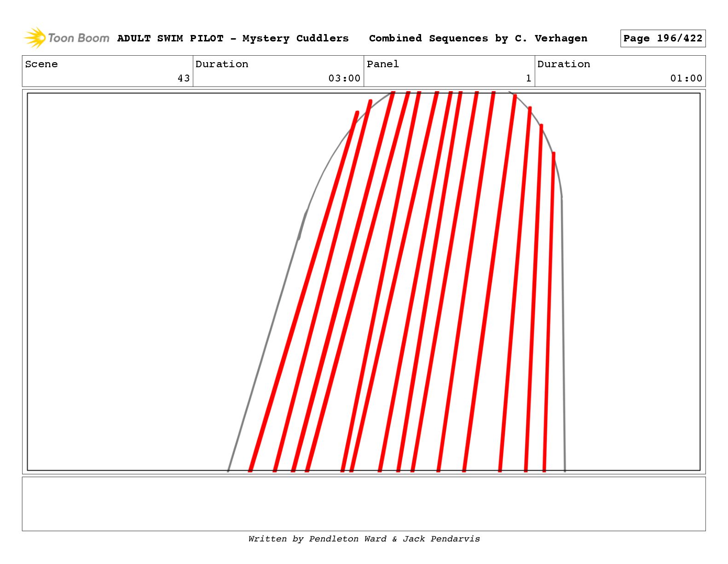728x564 pixels.
Task: Select the 'ADULT SWIM PILOT - Mystery Cuddlers' title
Action: pyautogui.click(x=233, y=38)
